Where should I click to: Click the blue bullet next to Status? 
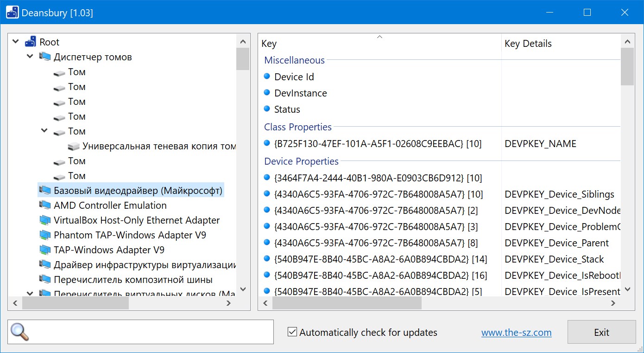[x=267, y=109]
